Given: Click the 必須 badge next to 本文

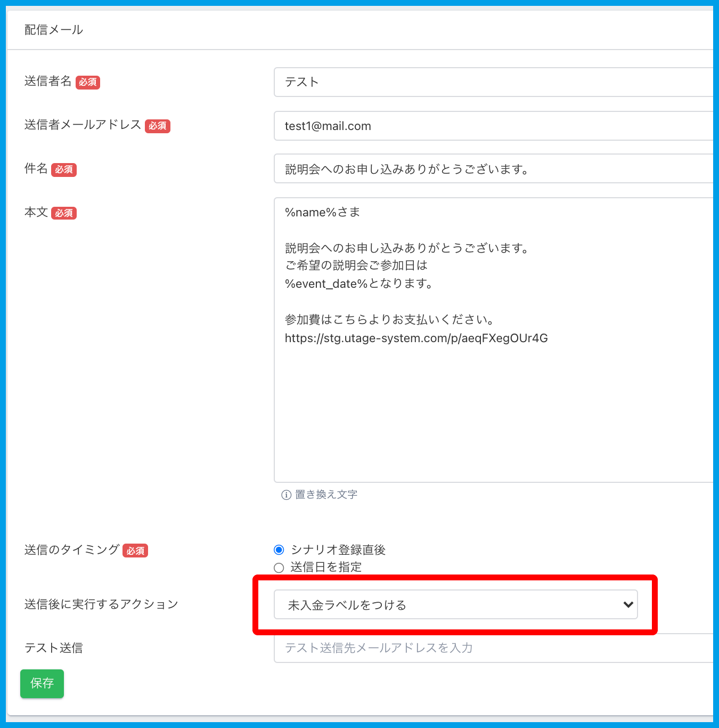Looking at the screenshot, I should [x=64, y=213].
